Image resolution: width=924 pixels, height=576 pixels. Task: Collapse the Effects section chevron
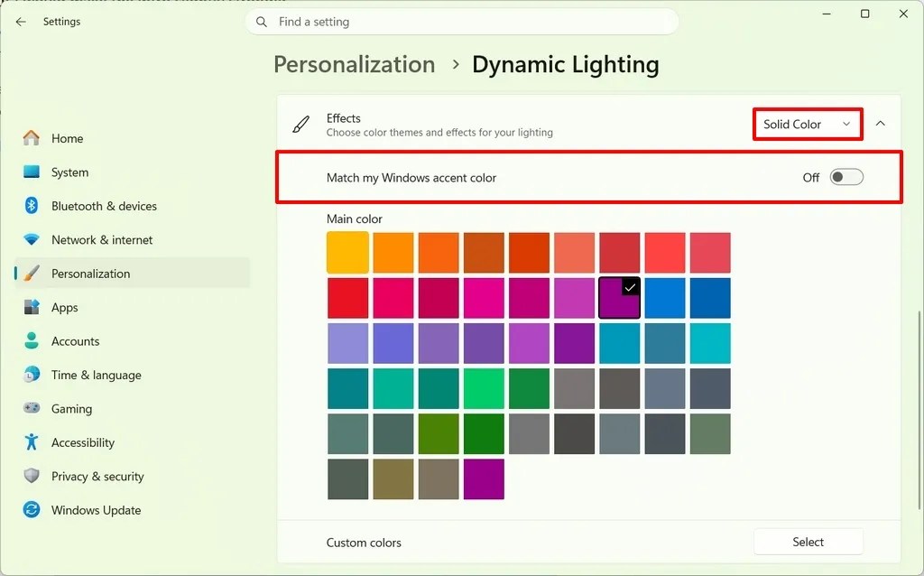(881, 123)
